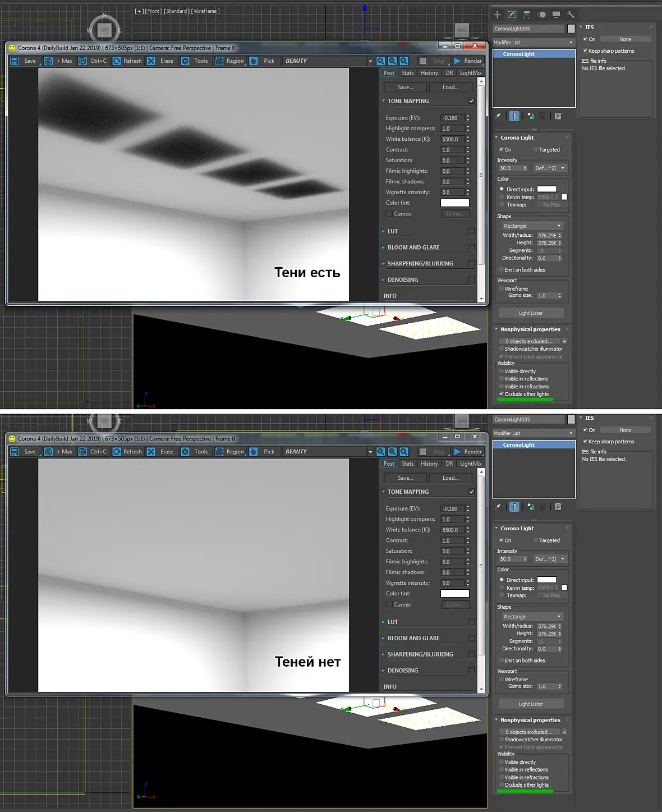The width and height of the screenshot is (662, 812).
Task: Click Exposure (EV) field in 'Тени есть' frame buffer
Action: pos(453,118)
